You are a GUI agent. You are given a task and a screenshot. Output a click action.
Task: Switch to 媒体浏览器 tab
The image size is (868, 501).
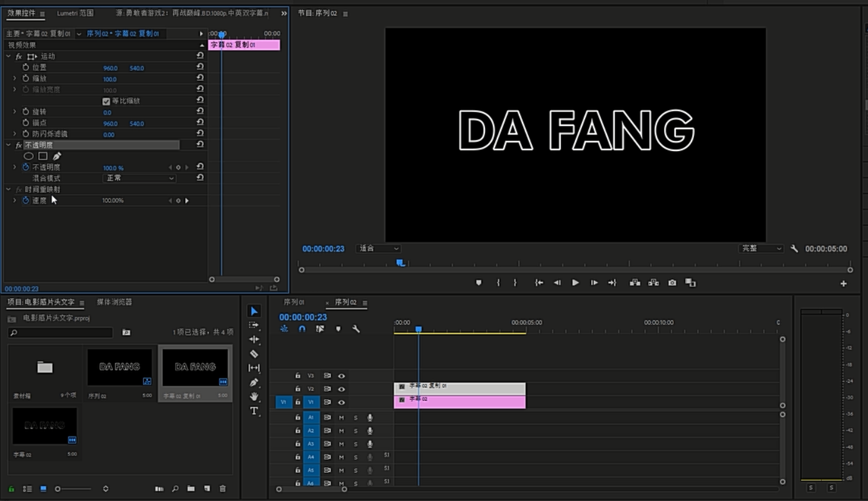[115, 302]
